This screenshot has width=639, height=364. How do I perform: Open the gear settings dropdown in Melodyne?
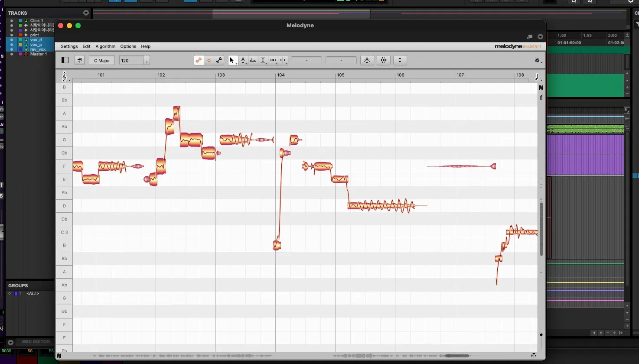[538, 61]
